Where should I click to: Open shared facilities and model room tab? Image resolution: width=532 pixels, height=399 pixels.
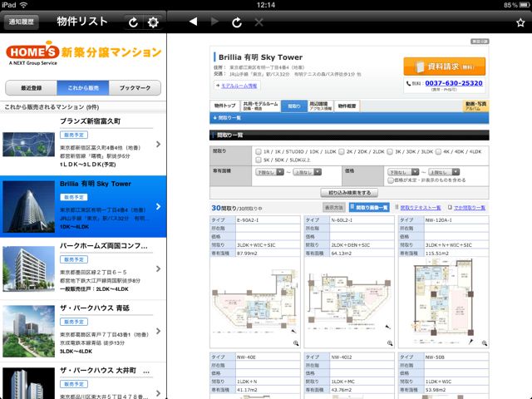tap(260, 106)
